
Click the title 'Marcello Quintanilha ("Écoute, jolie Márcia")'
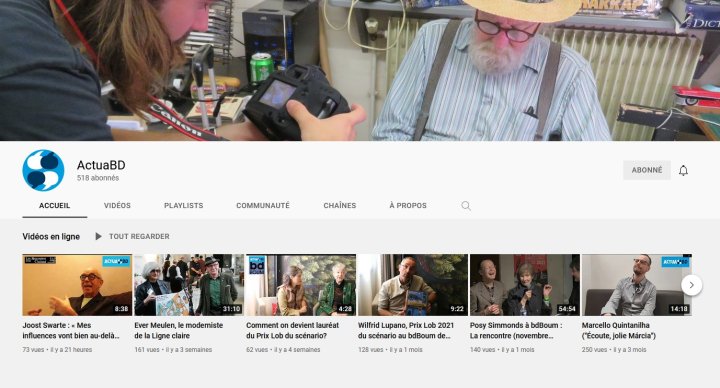point(619,331)
